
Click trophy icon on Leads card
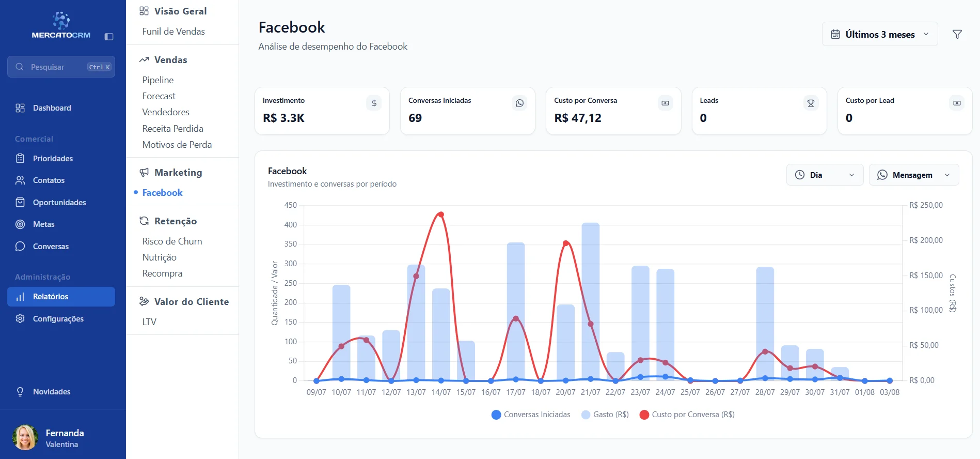(x=811, y=103)
